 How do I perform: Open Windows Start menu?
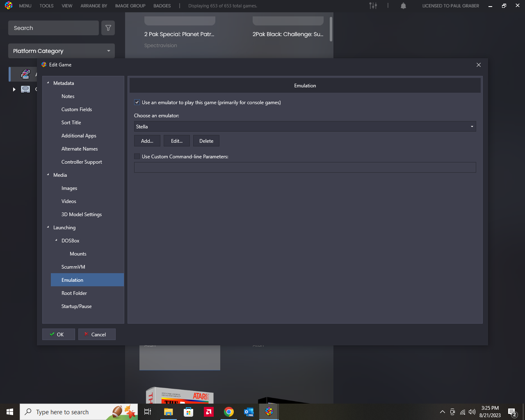[10, 412]
